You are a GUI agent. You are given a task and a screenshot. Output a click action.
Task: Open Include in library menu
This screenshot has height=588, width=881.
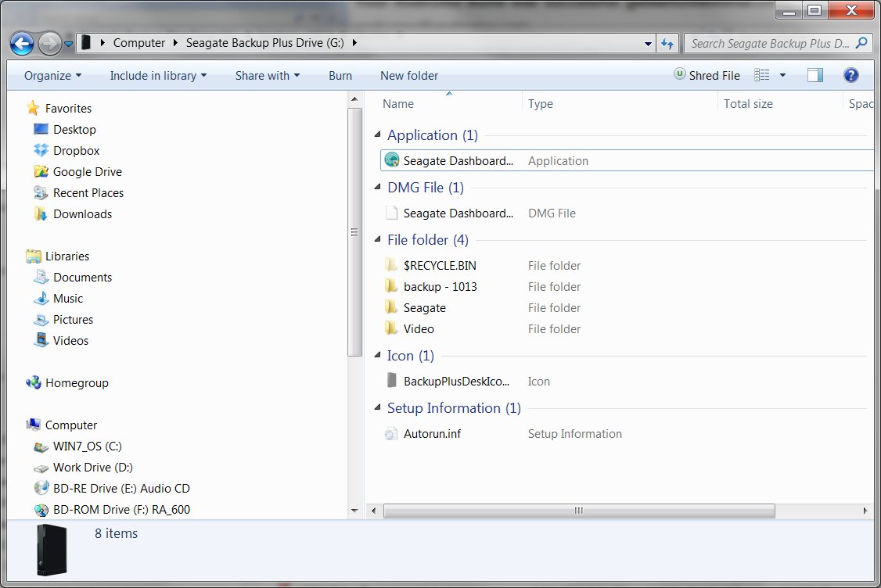pyautogui.click(x=158, y=75)
